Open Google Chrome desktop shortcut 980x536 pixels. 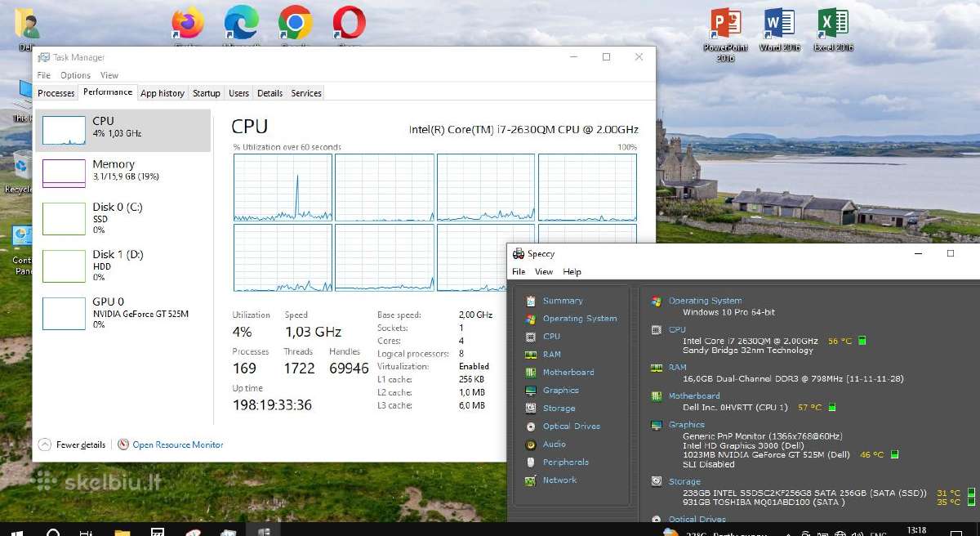pos(295,24)
